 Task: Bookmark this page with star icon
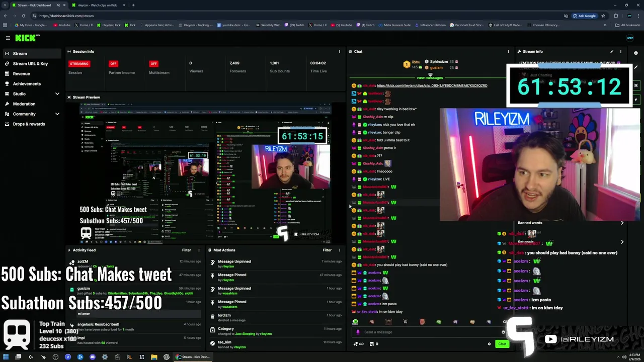[x=603, y=16]
